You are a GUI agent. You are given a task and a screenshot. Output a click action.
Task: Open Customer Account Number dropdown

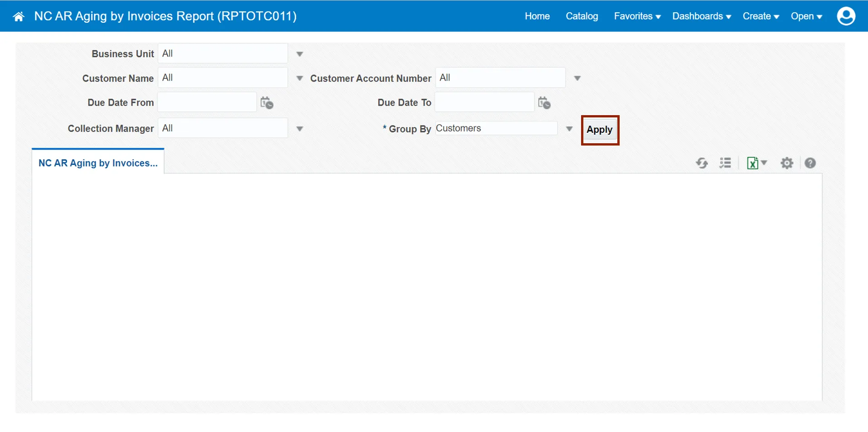tap(577, 78)
